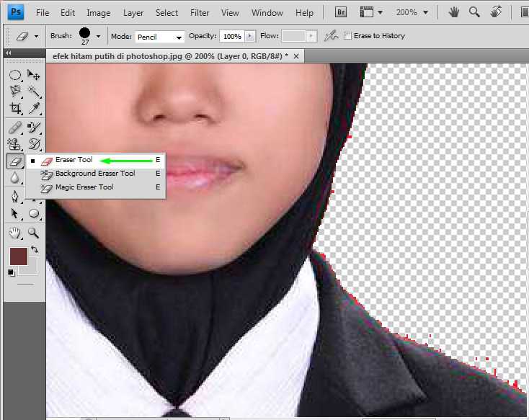Enable airbrush mode icon in the options bar
529x420 pixels.
coord(331,36)
